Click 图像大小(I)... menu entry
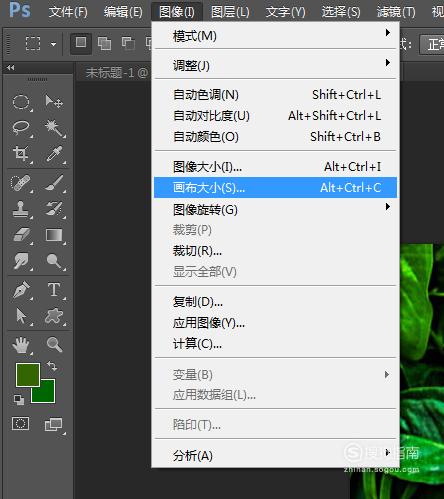Screen dimensions: 444x499 pos(275,167)
